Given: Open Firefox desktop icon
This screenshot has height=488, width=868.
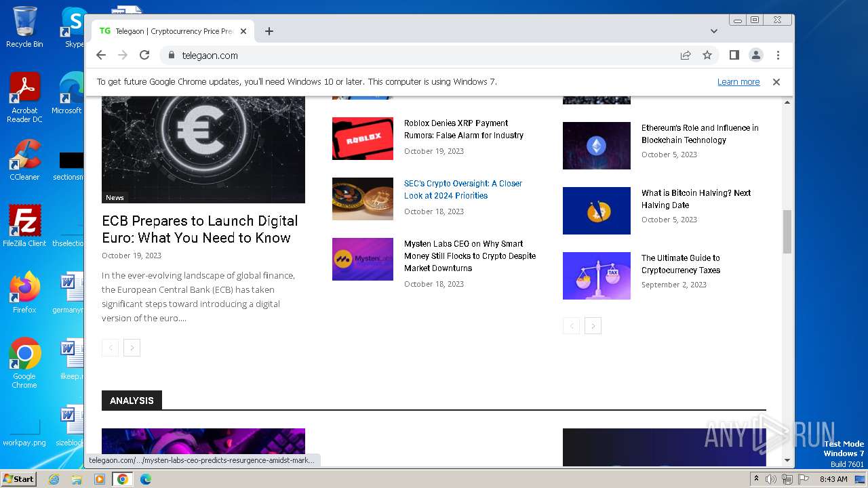Looking at the screenshot, I should 24,293.
